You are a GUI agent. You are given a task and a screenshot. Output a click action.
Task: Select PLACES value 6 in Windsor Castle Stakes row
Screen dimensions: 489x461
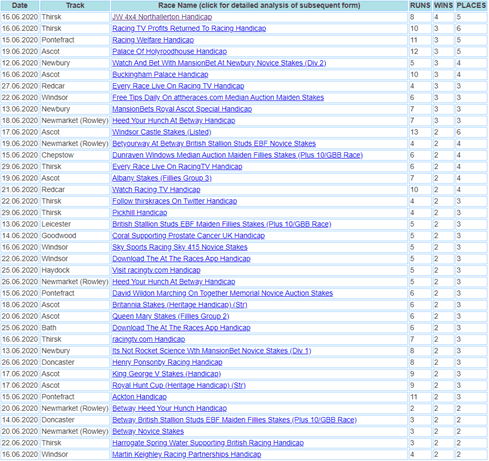pos(459,132)
